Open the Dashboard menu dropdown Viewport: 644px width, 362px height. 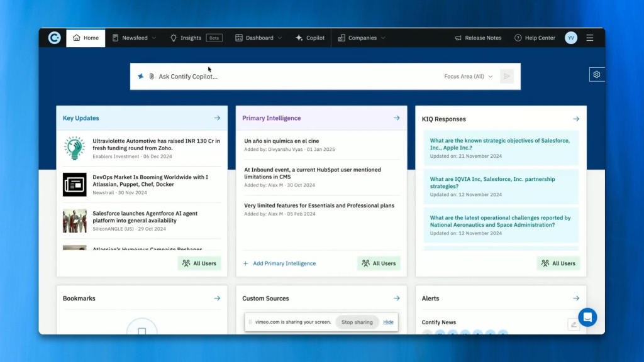(x=258, y=38)
